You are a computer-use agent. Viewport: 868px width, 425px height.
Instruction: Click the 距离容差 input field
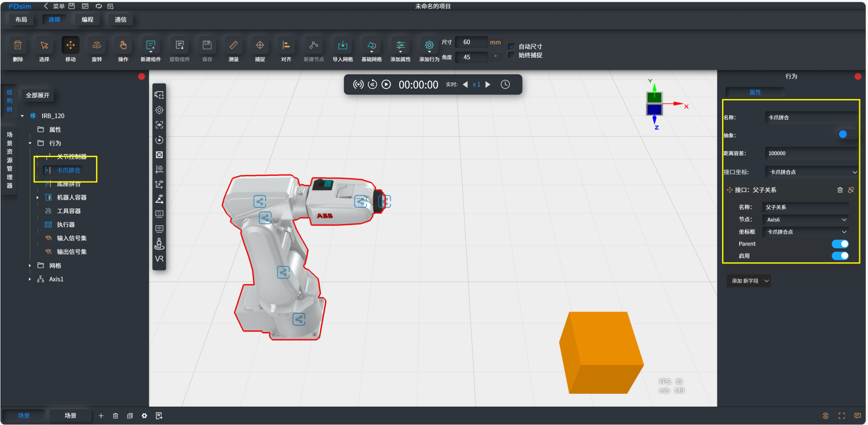809,153
